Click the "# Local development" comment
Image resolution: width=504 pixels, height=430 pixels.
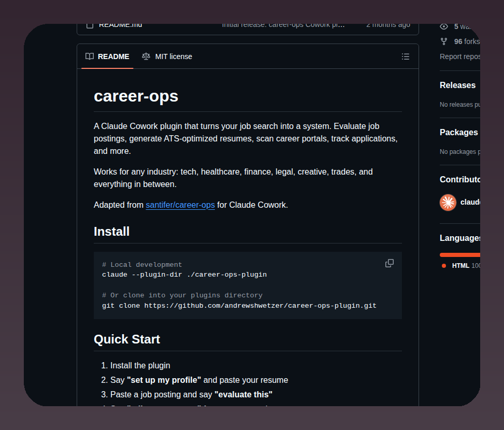pyautogui.click(x=142, y=265)
